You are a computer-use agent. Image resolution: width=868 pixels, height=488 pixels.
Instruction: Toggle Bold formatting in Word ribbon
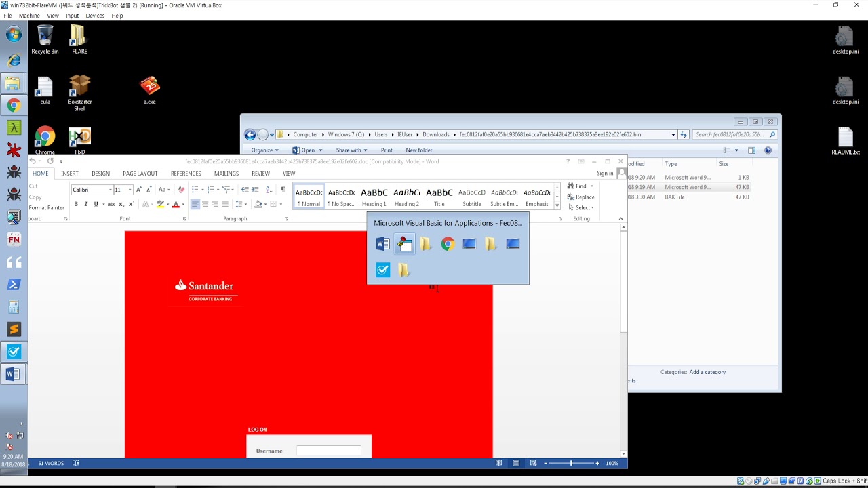coord(76,204)
